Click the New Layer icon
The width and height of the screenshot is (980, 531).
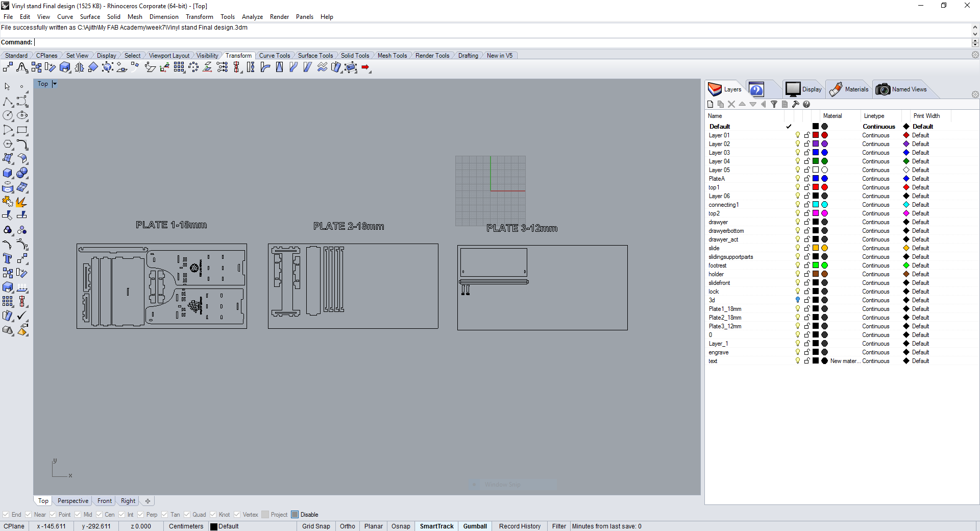[710, 104]
